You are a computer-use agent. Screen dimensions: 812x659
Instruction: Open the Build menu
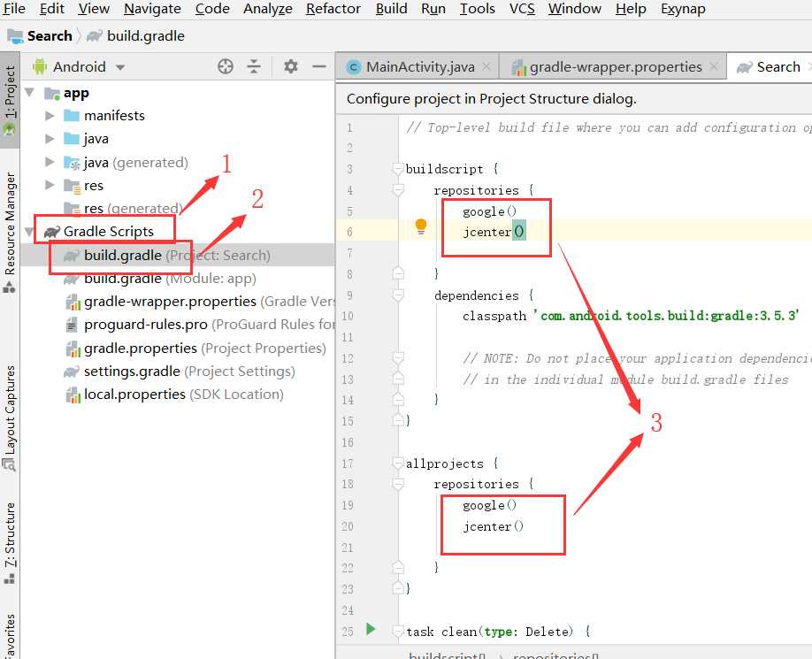click(392, 9)
